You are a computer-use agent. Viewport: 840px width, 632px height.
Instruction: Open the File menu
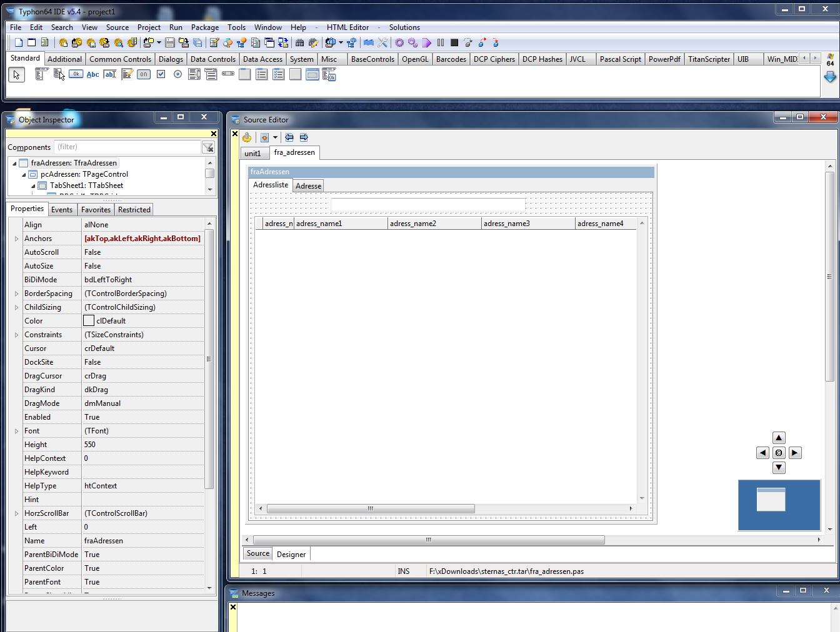coord(16,27)
